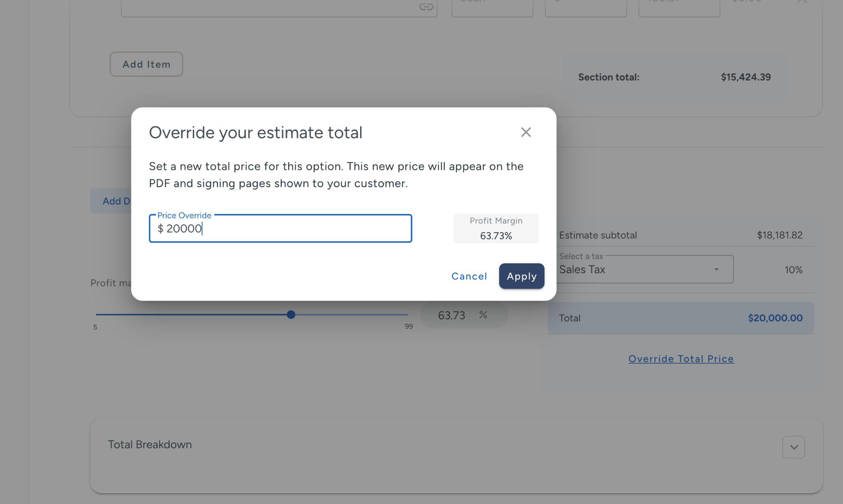Screen dimensions: 843x504
Task: Click the partially hidden Add D button
Action: pos(111,201)
